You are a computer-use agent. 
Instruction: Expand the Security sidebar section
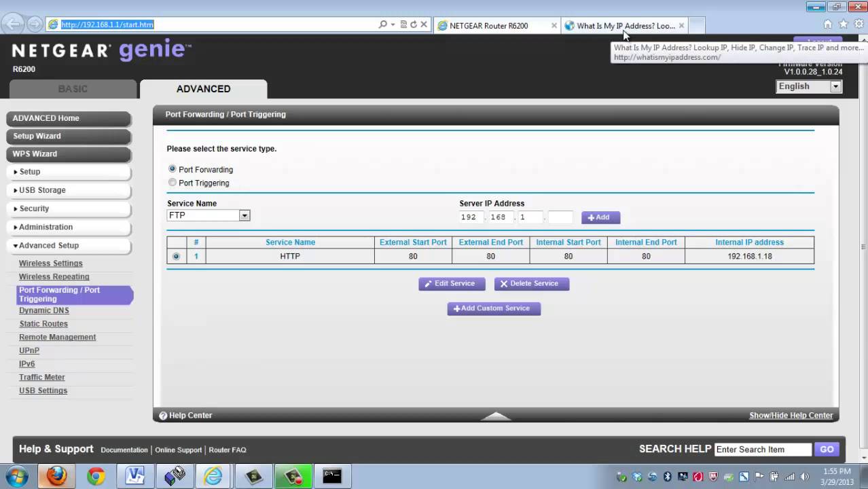[69, 209]
